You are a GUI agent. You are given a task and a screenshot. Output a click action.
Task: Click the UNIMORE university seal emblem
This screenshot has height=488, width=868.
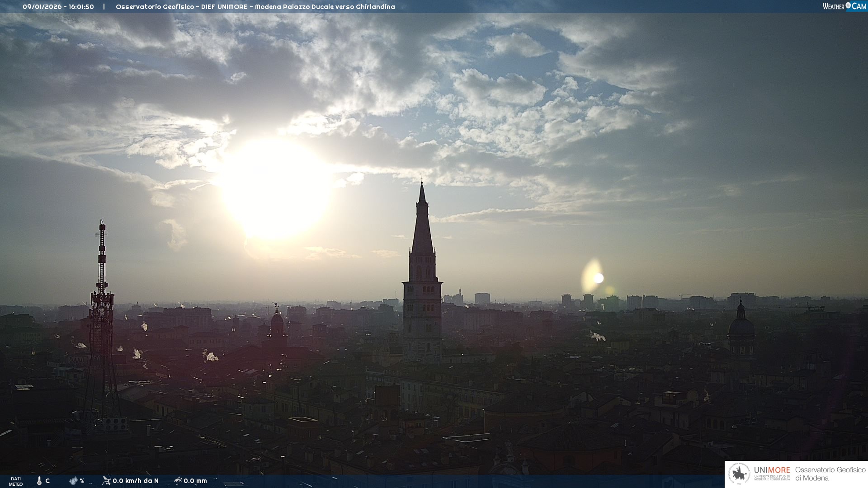tap(739, 474)
